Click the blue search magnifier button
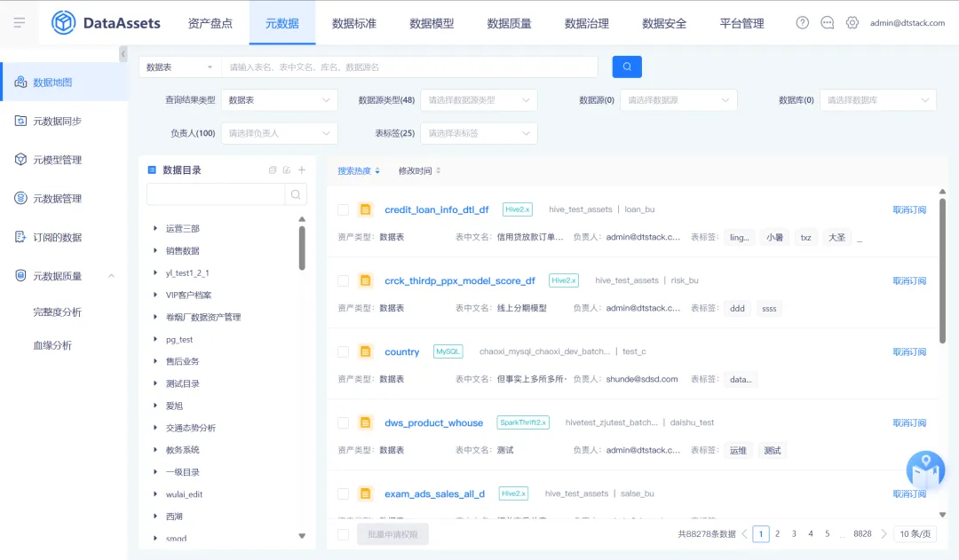Image resolution: width=959 pixels, height=560 pixels. [626, 67]
